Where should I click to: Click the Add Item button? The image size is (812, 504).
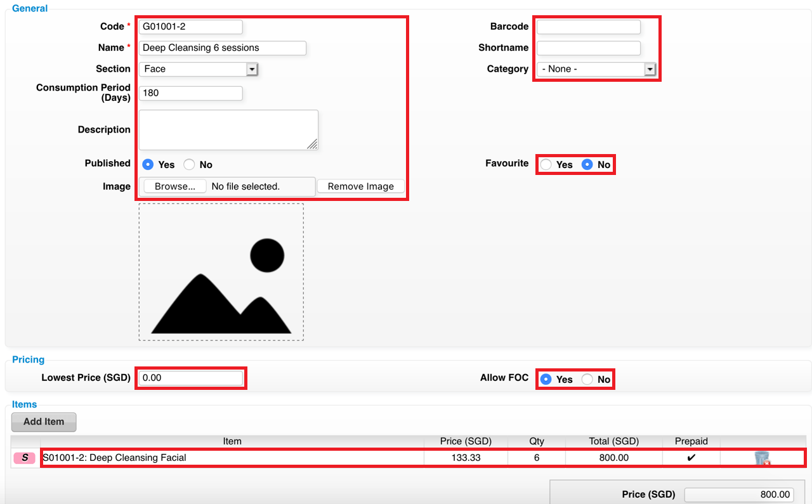pyautogui.click(x=44, y=422)
